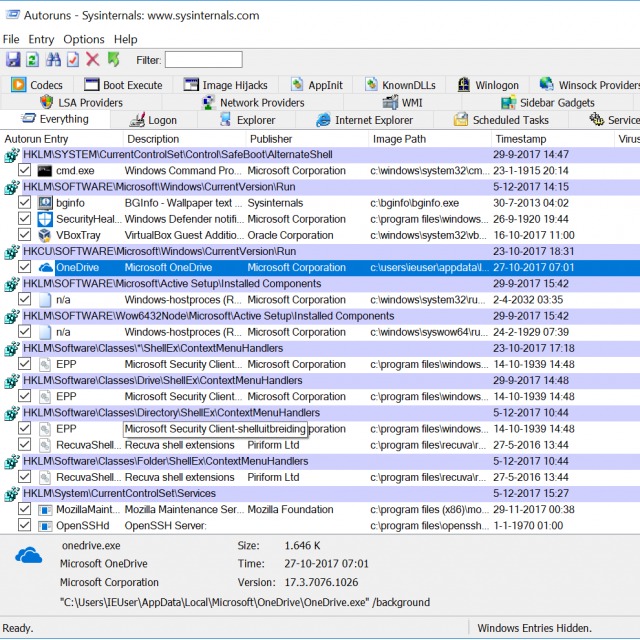Screen dimensions: 640x640
Task: Switch to the Internet Explorer tab
Action: [364, 120]
